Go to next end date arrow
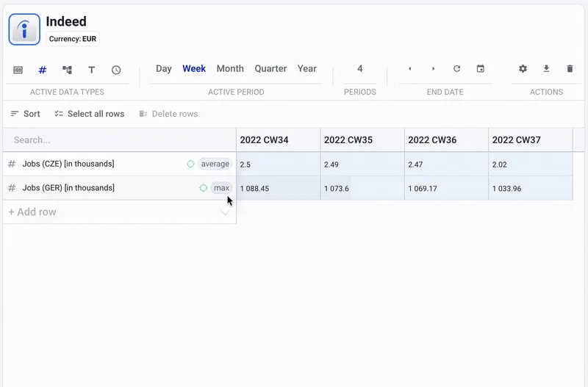The height and width of the screenshot is (387, 588). 433,68
